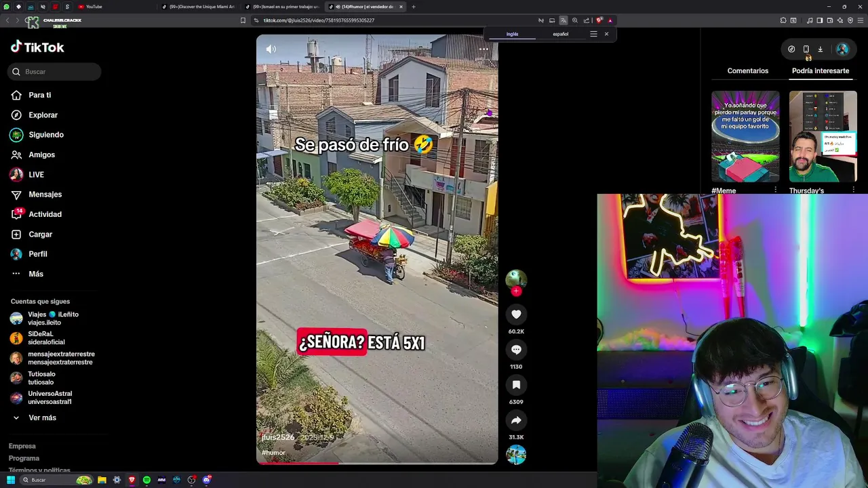Open video comments bubble icon
868x488 pixels.
pos(516,350)
